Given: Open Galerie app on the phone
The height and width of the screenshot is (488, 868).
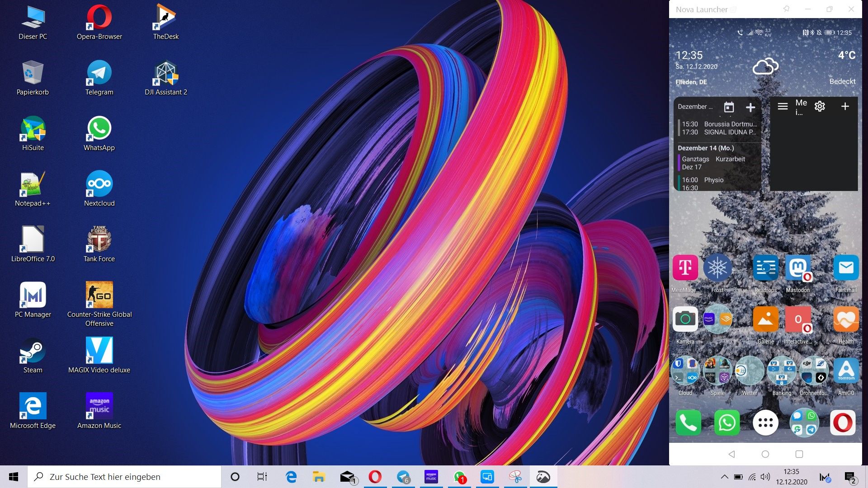Looking at the screenshot, I should coord(765,325).
